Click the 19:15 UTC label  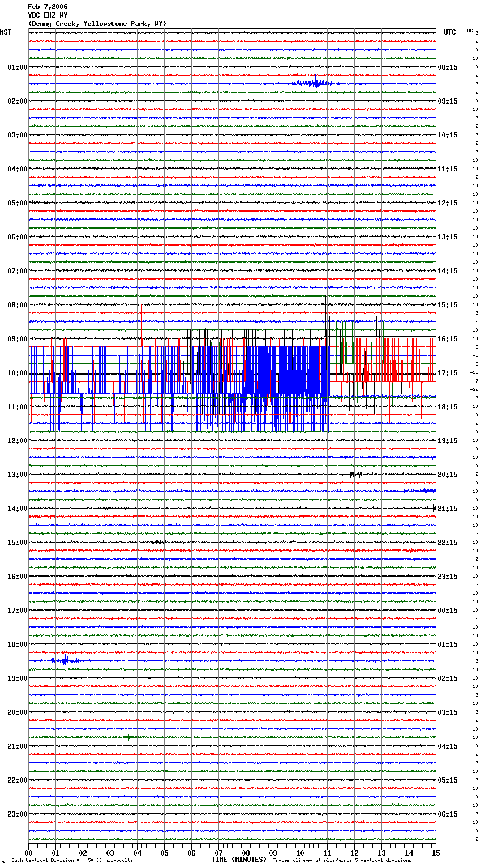click(448, 441)
